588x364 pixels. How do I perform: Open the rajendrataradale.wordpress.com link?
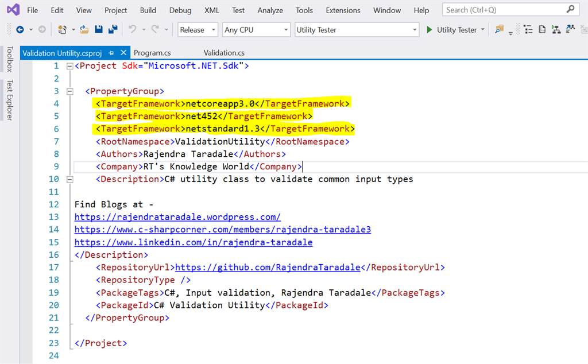tap(177, 217)
